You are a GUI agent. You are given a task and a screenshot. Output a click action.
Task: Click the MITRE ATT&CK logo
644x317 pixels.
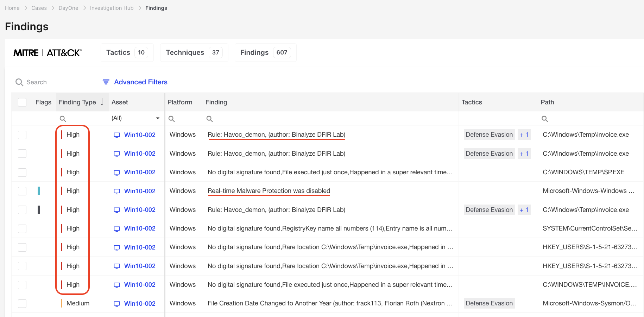tap(48, 53)
